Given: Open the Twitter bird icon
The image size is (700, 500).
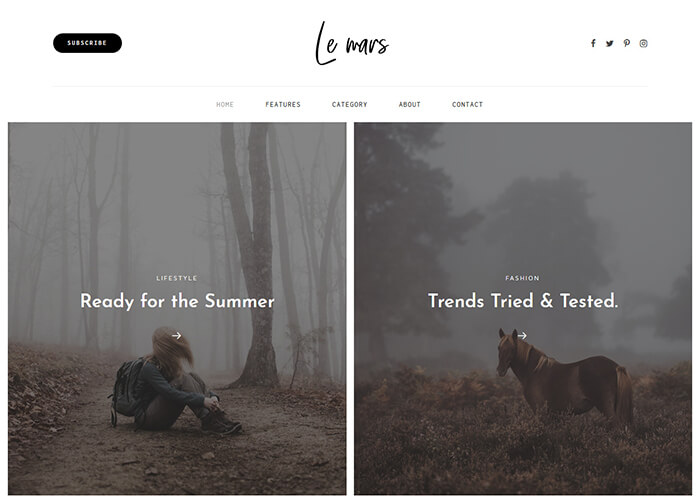Looking at the screenshot, I should pyautogui.click(x=609, y=43).
